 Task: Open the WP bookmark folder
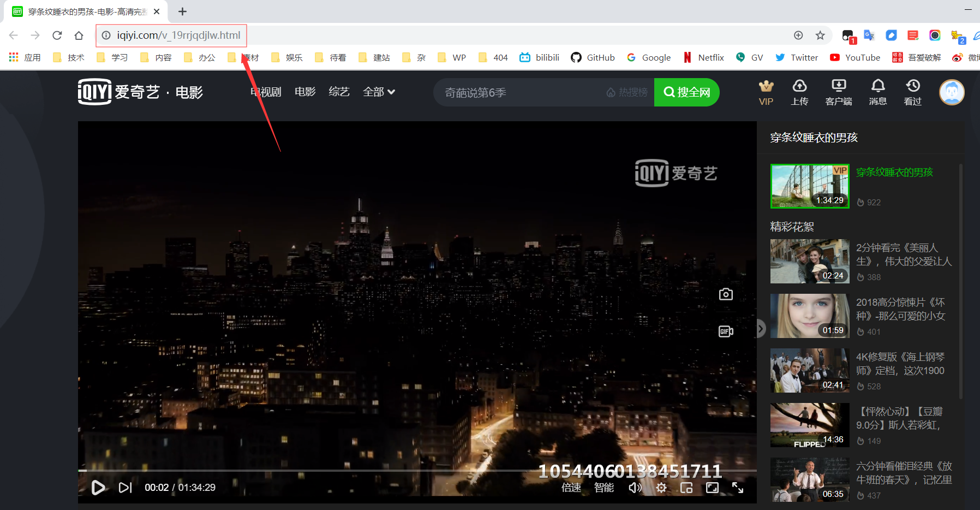click(x=452, y=57)
